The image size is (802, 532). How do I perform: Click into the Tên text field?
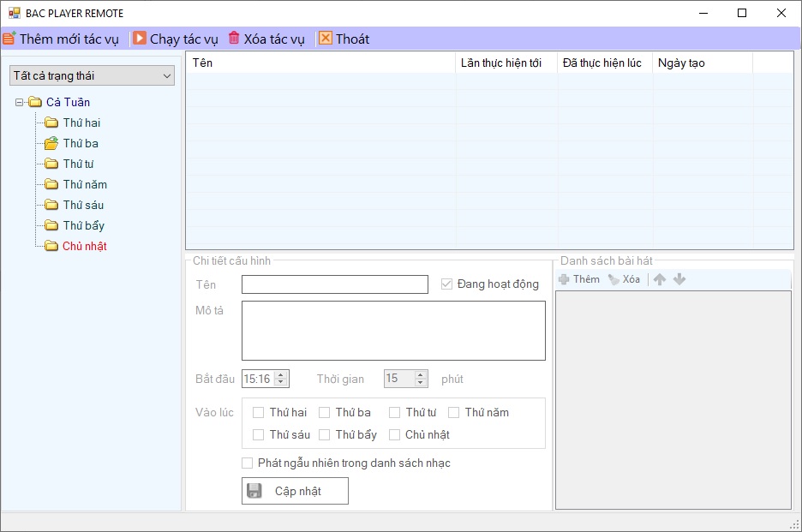[x=334, y=284]
